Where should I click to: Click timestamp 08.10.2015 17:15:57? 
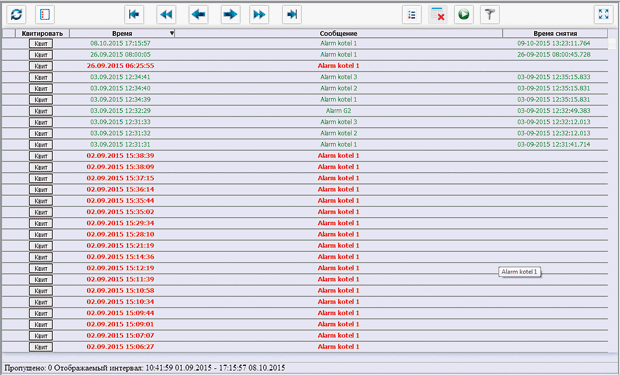[x=120, y=44]
